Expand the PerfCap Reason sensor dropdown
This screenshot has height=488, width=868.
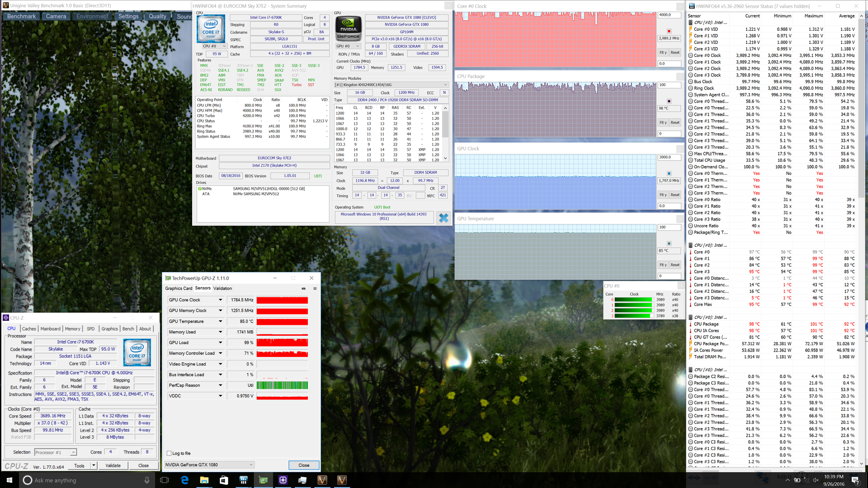click(x=221, y=385)
